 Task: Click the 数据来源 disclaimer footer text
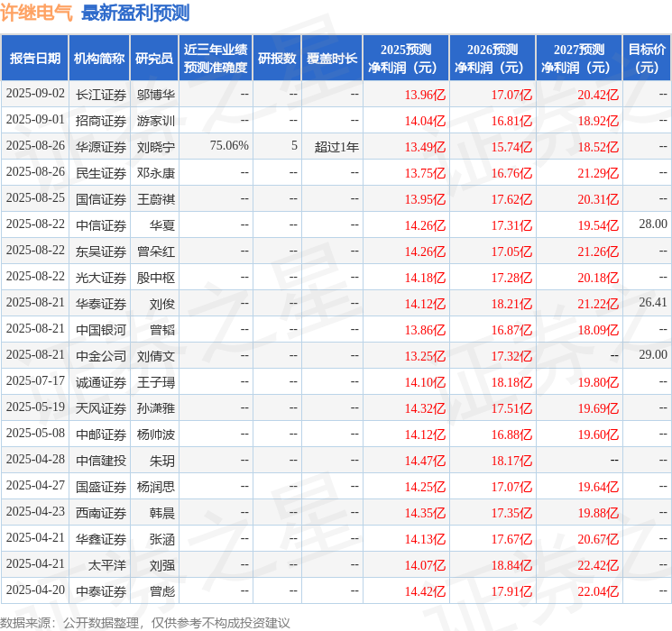pos(145,623)
